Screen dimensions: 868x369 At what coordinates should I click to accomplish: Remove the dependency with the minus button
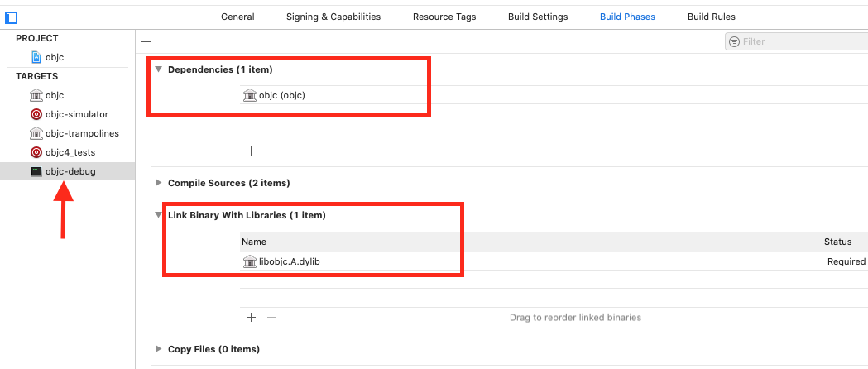pyautogui.click(x=271, y=151)
